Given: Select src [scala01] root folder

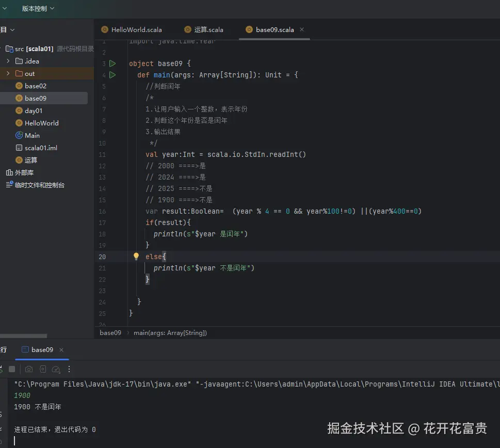Looking at the screenshot, I should (34, 49).
